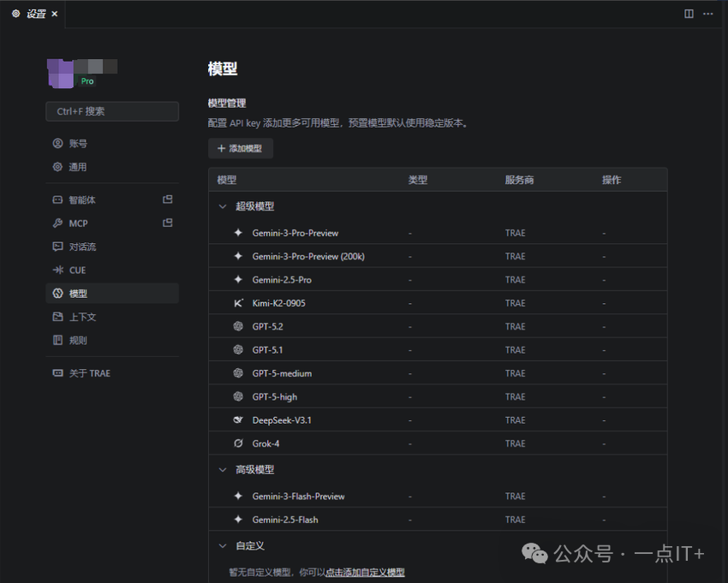Select the Kimi-K2-0905 model name
728x583 pixels.
click(279, 303)
